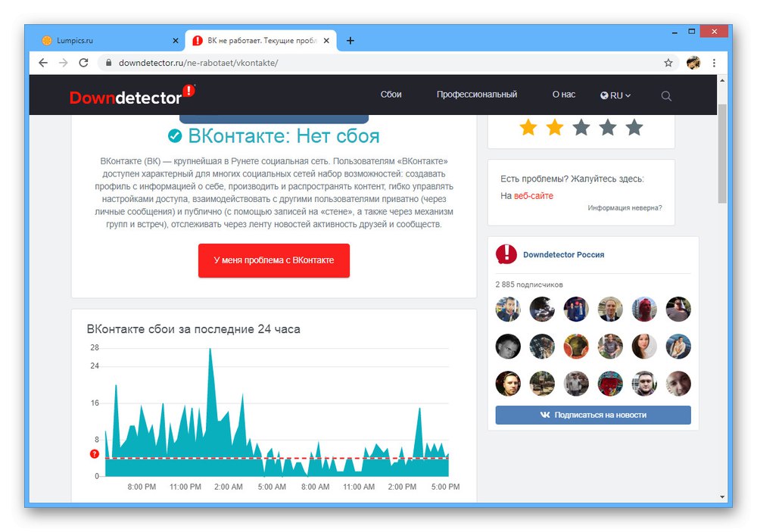757x532 pixels.
Task: Bookmark this page with the star icon
Action: [668, 63]
